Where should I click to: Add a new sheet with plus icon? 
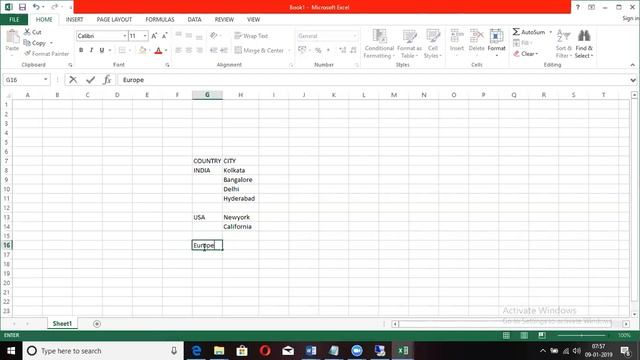click(97, 324)
